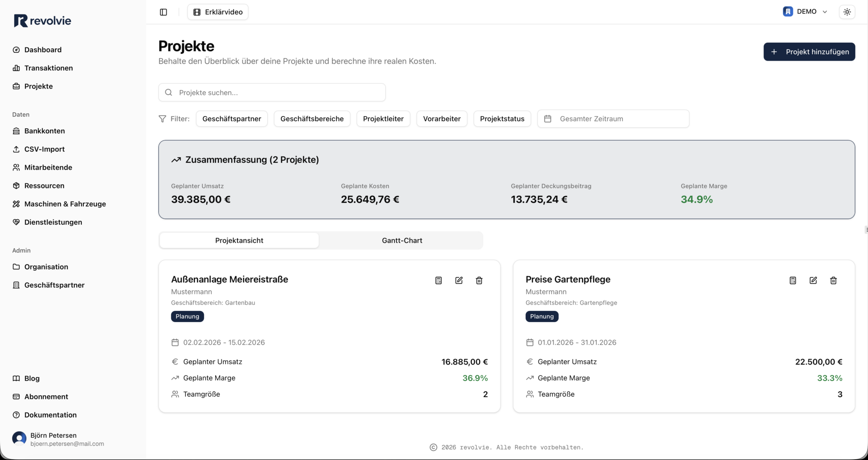Click edit icon for Preise Gartenpflege
The height and width of the screenshot is (460, 868).
coord(813,281)
